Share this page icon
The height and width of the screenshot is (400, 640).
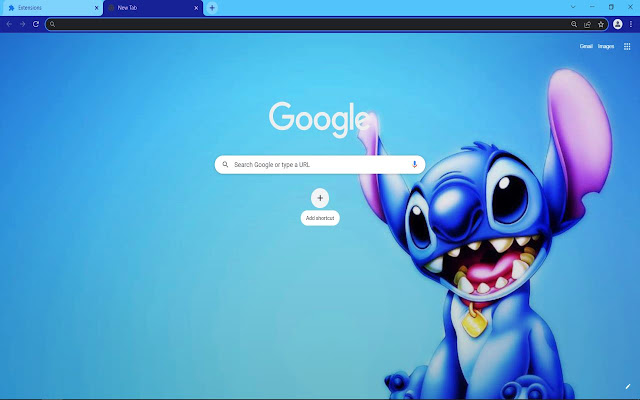pyautogui.click(x=587, y=24)
